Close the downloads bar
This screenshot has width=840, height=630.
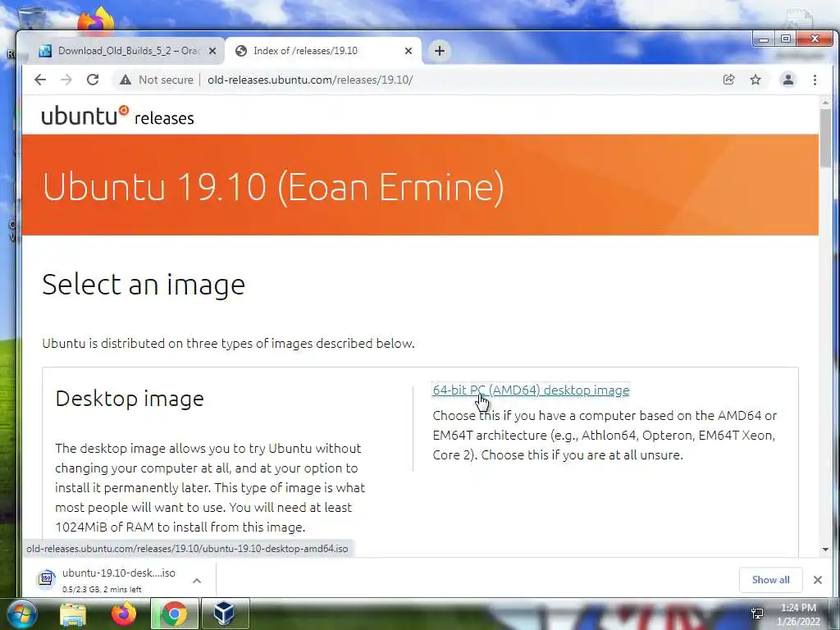point(818,580)
